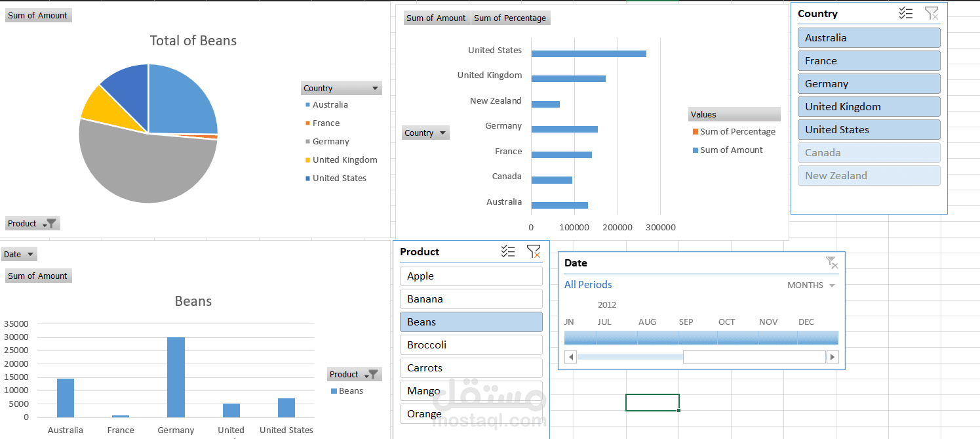
Task: Click the timeline horizontal scrollbar thumb
Action: pos(754,357)
